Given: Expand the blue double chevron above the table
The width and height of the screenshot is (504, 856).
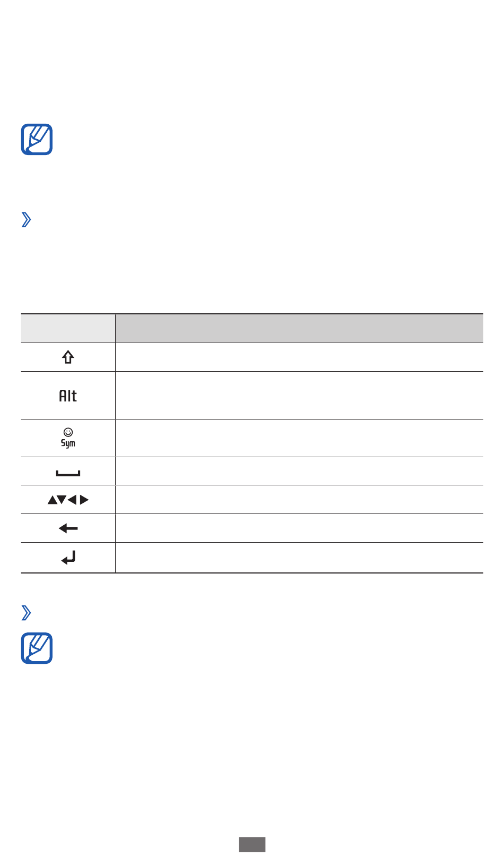Looking at the screenshot, I should (x=26, y=220).
